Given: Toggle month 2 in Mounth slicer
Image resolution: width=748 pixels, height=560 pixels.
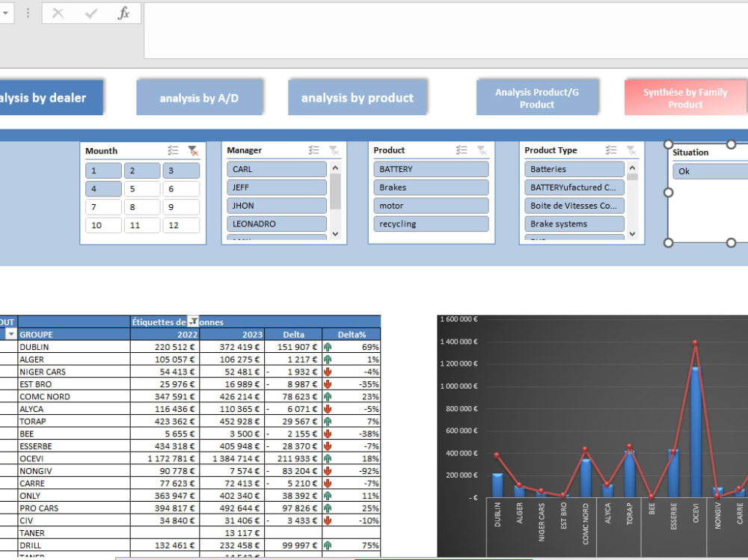Looking at the screenshot, I should (x=142, y=170).
